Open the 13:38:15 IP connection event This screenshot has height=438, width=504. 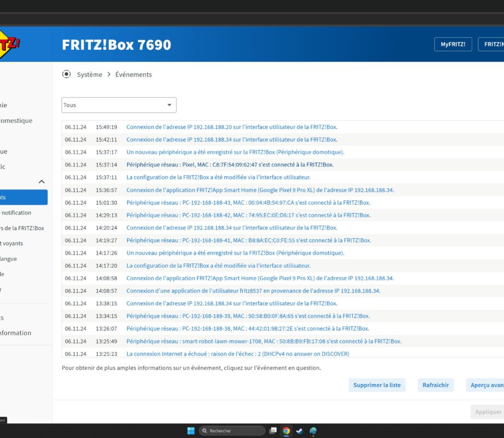point(232,303)
